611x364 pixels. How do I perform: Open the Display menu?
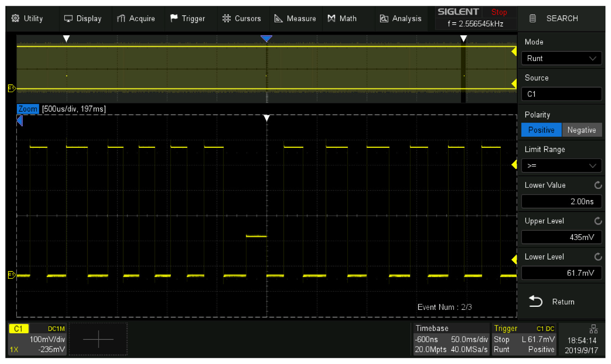point(83,18)
